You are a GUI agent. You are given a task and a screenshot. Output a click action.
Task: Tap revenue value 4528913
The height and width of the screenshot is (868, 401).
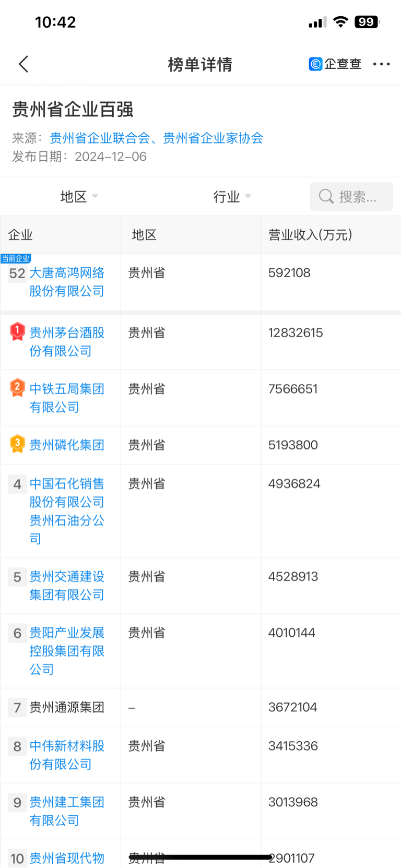(x=293, y=577)
